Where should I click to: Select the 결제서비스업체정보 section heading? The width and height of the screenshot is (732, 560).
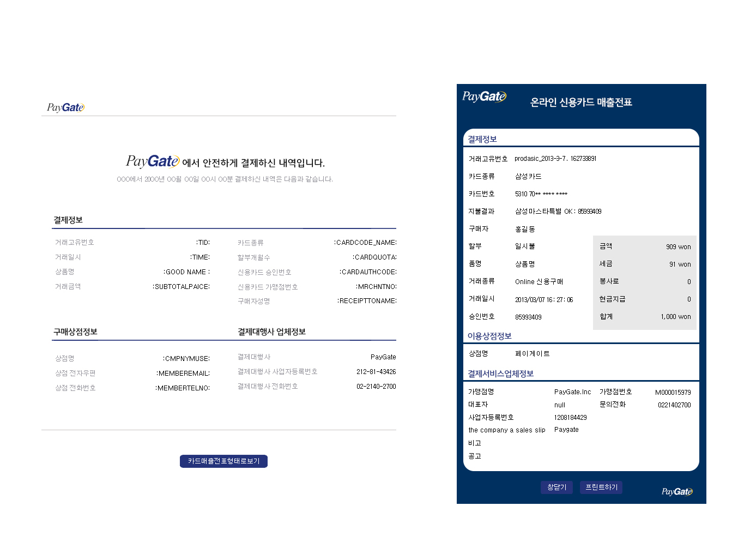(x=500, y=374)
